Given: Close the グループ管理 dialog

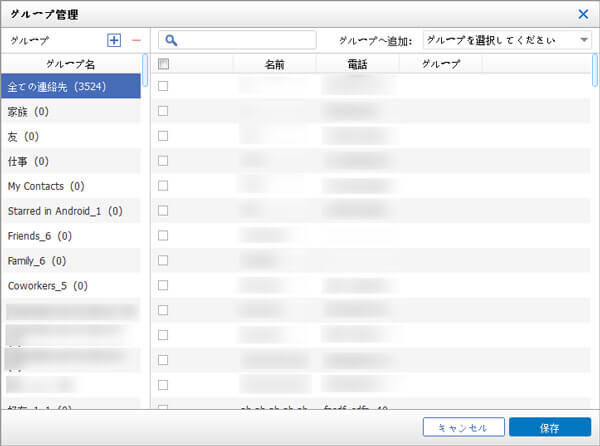Looking at the screenshot, I should pos(583,14).
